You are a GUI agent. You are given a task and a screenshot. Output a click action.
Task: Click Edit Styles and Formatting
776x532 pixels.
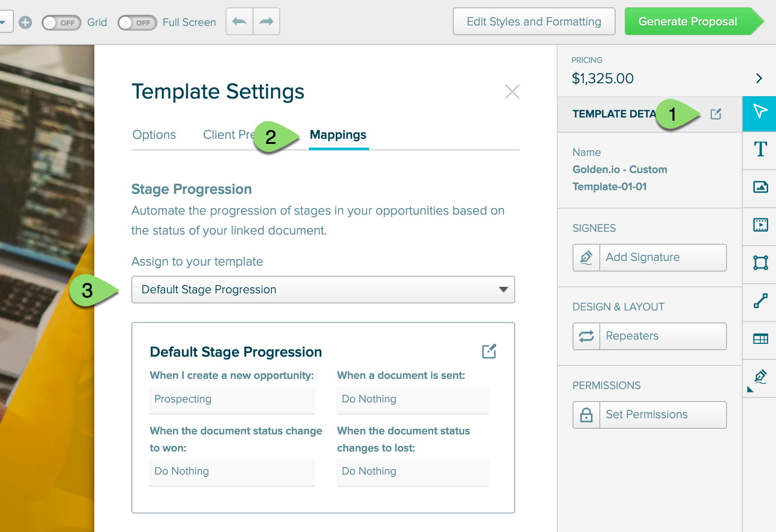click(x=534, y=22)
